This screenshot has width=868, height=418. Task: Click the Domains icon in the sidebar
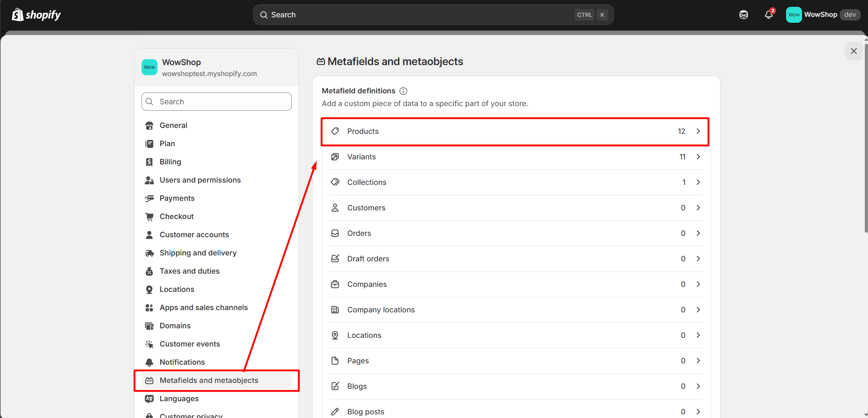[x=149, y=326]
